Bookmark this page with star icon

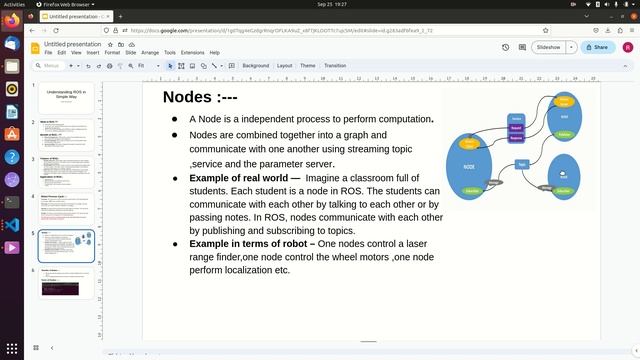545,31
